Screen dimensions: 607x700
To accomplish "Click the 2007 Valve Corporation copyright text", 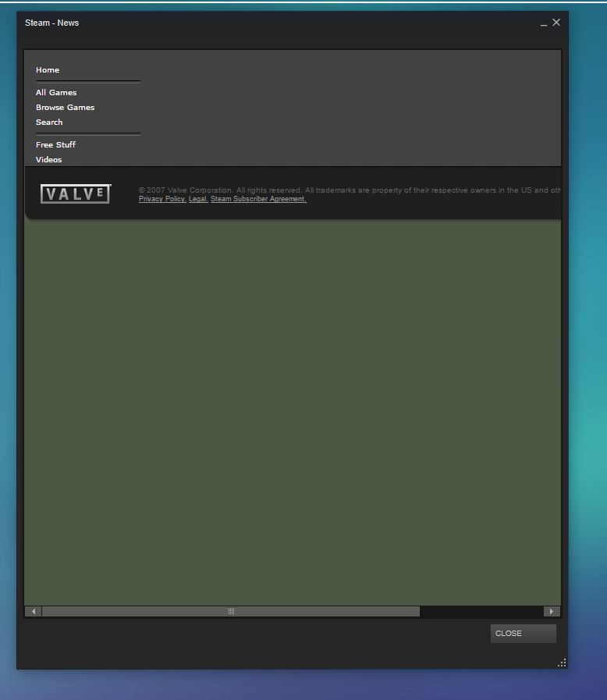I will (350, 190).
